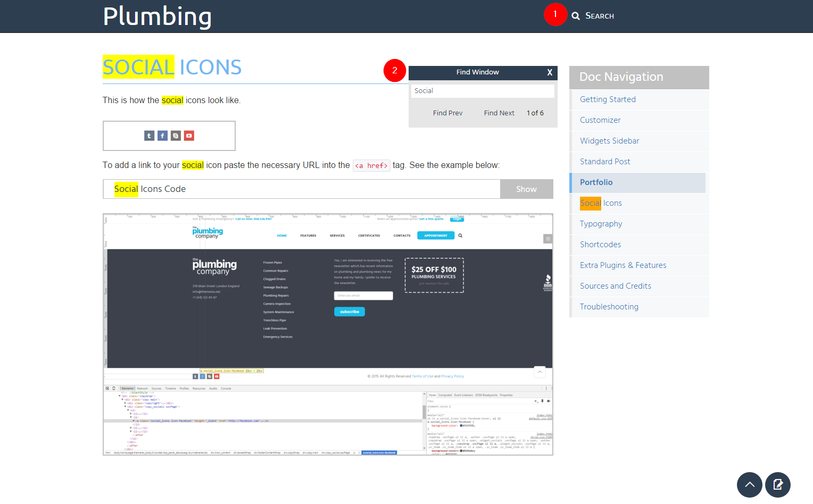Click the Facebook social icon in preview box
Image resolution: width=813 pixels, height=504 pixels.
(162, 136)
